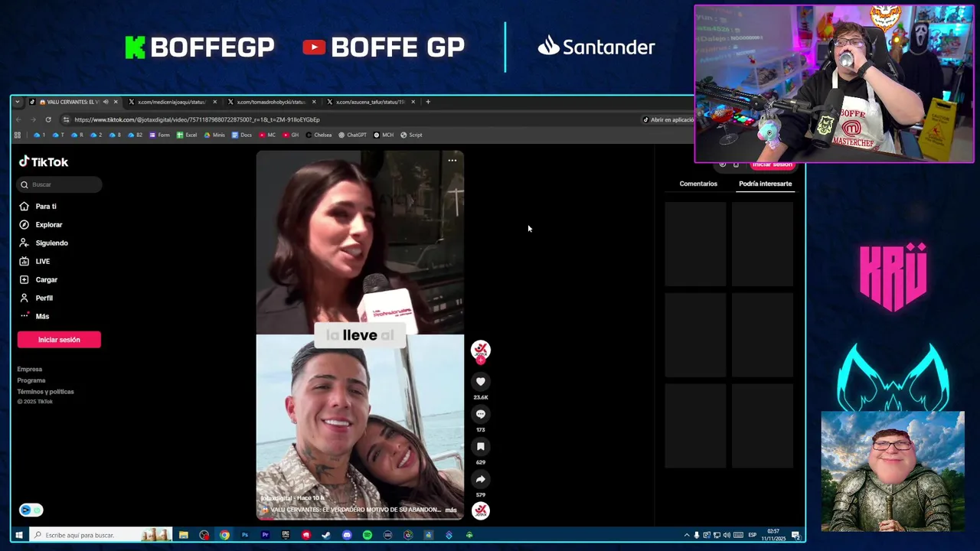Open the ChatGPT bookmark
Screen dimensions: 980x551
[x=352, y=135]
